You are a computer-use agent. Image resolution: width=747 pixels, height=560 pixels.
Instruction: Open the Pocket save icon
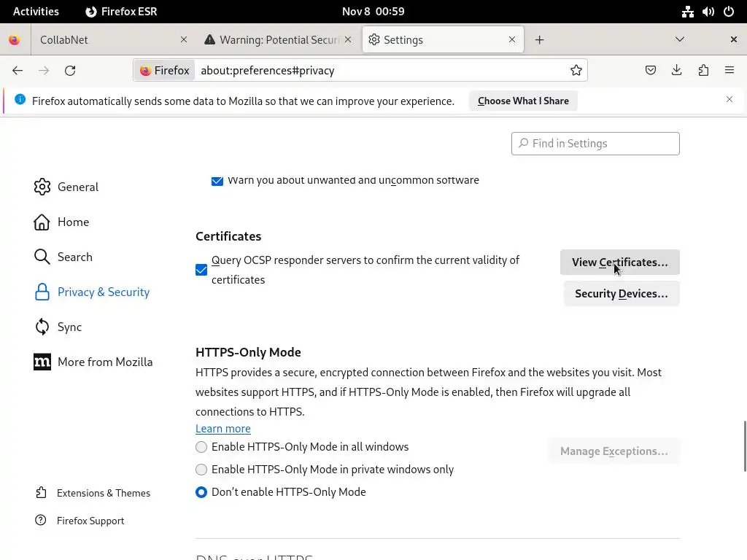(x=651, y=71)
